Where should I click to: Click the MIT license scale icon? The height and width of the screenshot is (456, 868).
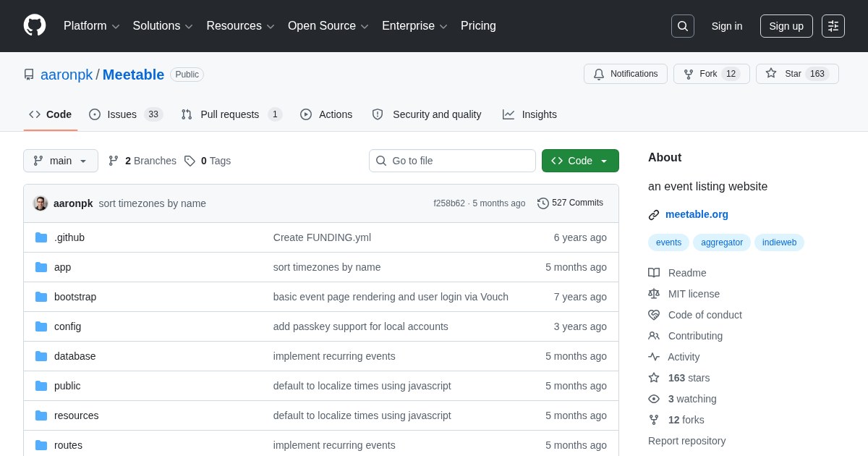(654, 294)
